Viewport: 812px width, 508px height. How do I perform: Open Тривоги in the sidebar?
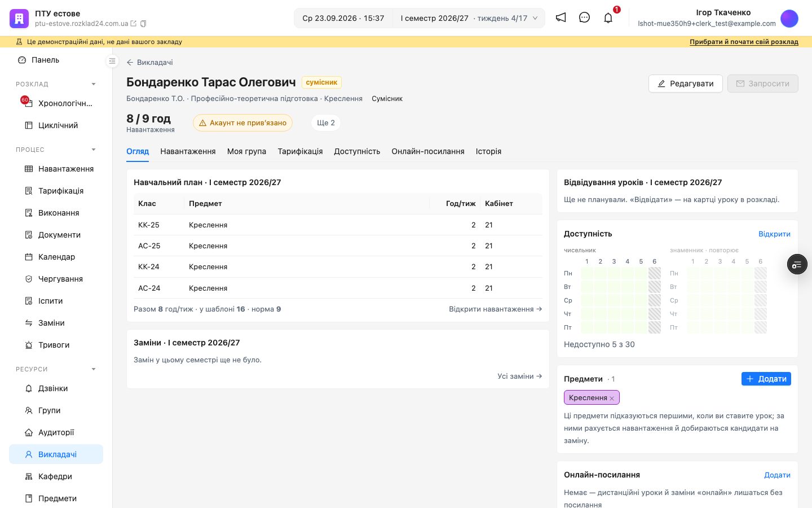[56, 345]
